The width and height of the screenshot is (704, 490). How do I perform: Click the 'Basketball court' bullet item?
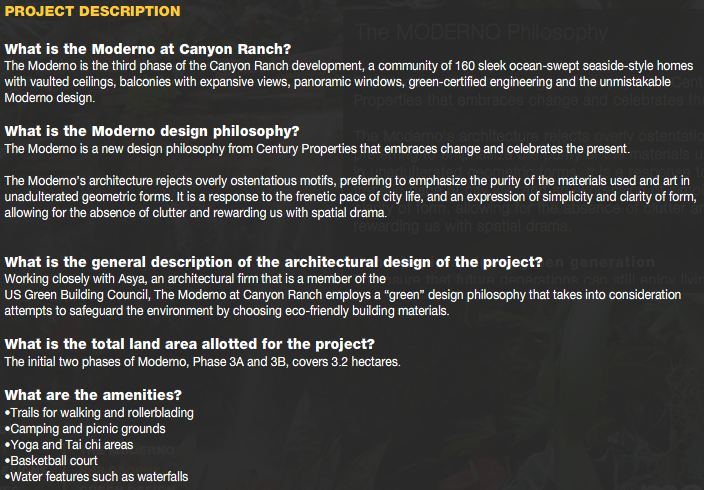coord(51,461)
